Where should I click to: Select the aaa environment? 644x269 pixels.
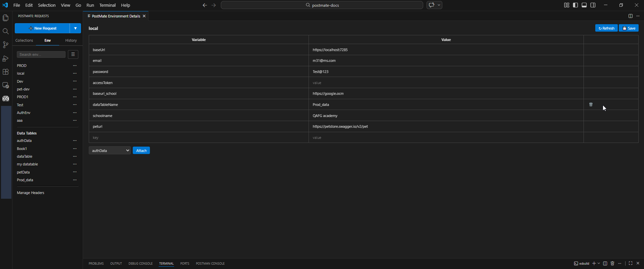point(20,120)
